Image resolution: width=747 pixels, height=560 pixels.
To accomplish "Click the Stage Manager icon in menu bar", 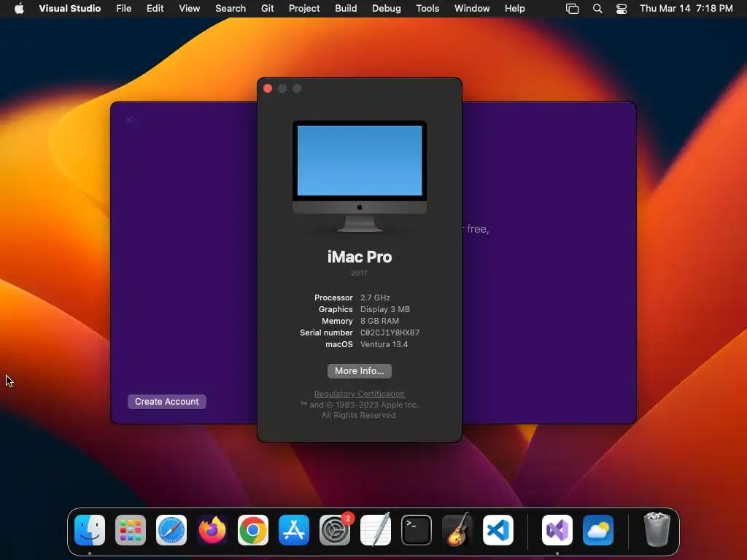I will point(572,9).
